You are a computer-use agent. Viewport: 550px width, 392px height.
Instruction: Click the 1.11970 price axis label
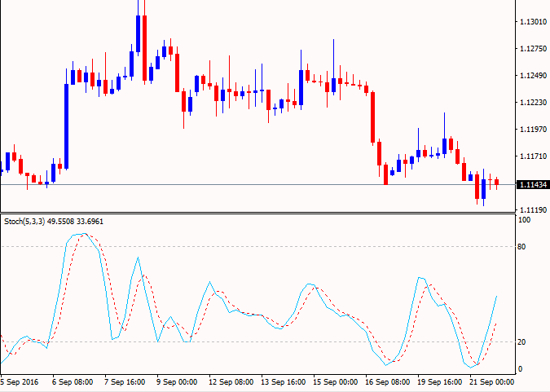point(533,130)
